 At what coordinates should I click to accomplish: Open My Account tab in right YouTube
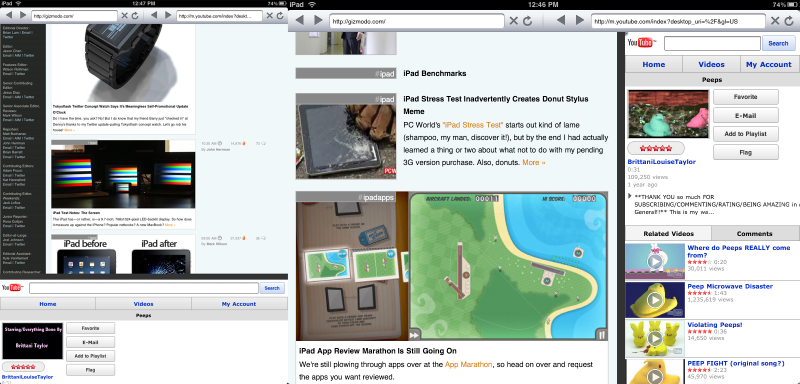click(768, 64)
